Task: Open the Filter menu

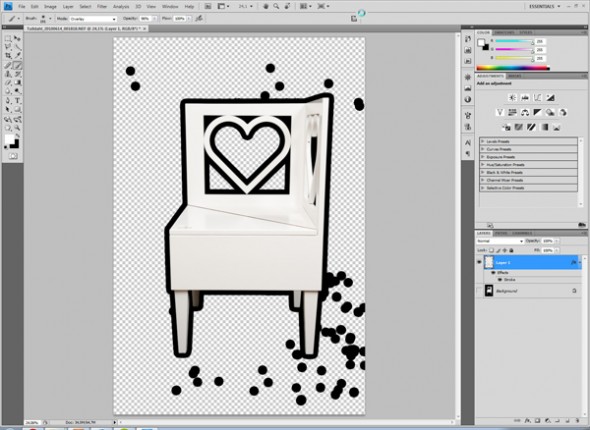Action: pos(102,6)
